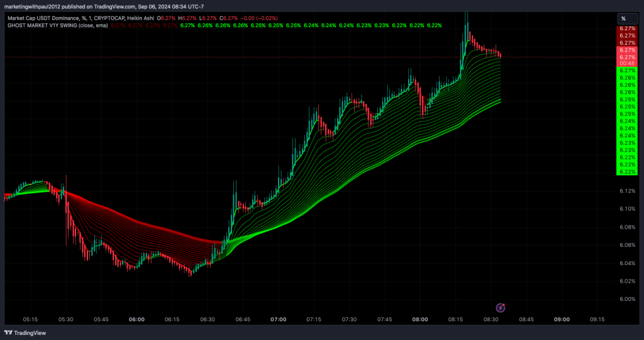The width and height of the screenshot is (644, 340).
Task: Click the 6.04% price axis label
Action: click(x=628, y=263)
